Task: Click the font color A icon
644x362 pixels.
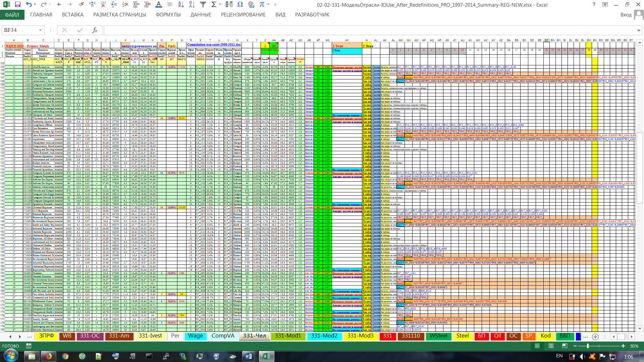Action: [159, 5]
